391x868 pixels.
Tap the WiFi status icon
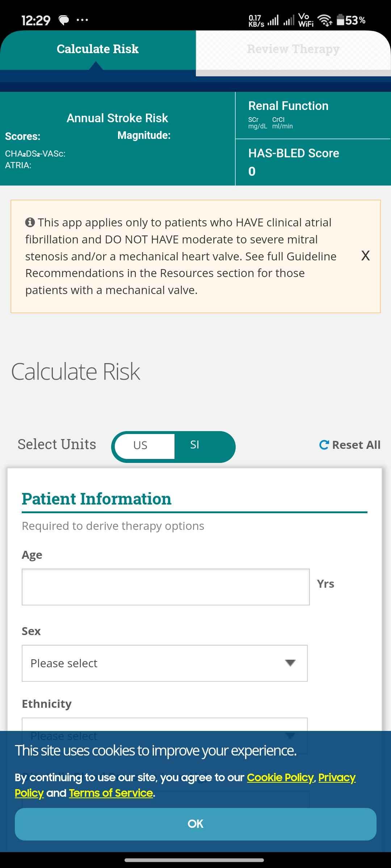point(325,20)
